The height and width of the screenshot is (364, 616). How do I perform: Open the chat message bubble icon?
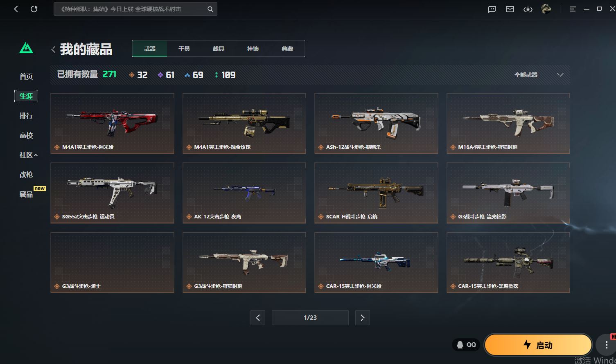pyautogui.click(x=492, y=9)
